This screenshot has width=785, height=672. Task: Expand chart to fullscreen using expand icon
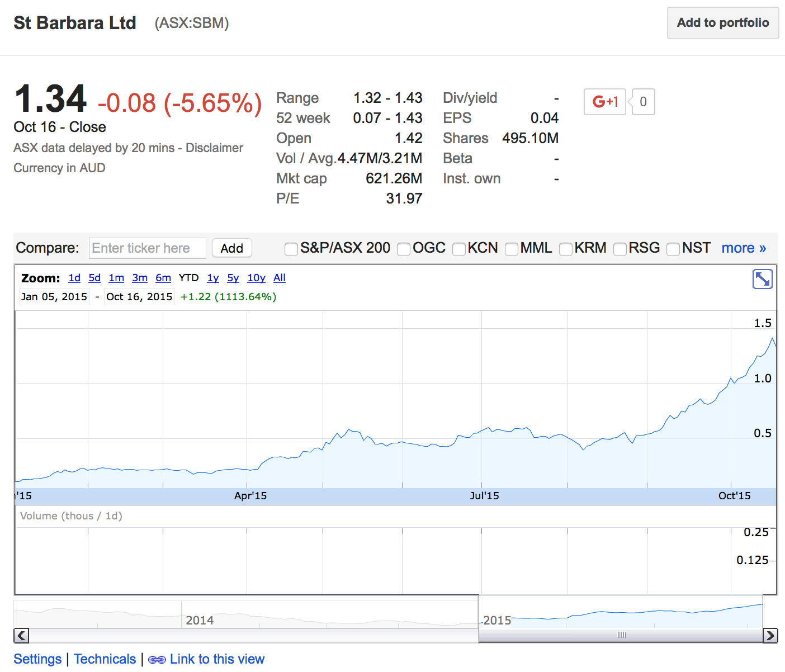pyautogui.click(x=762, y=278)
